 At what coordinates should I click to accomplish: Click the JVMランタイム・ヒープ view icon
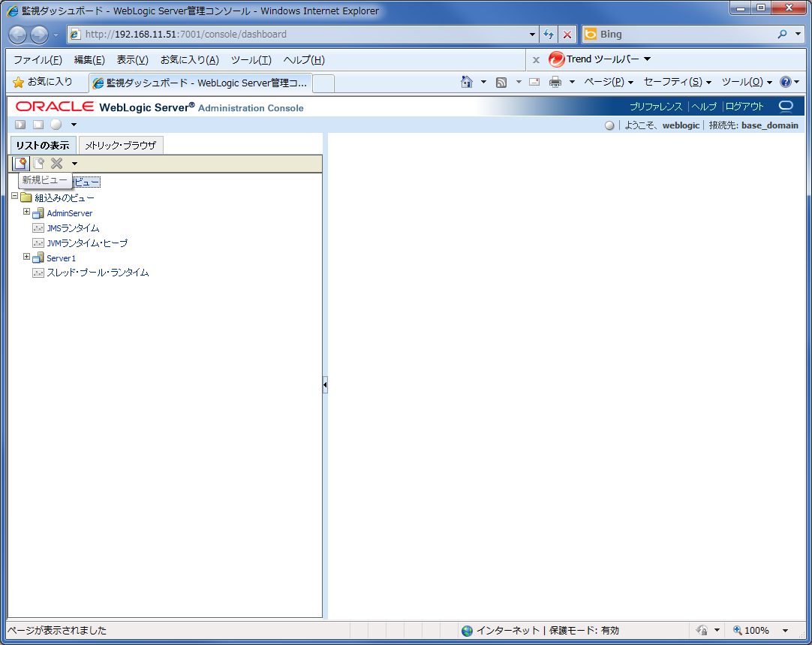point(38,243)
